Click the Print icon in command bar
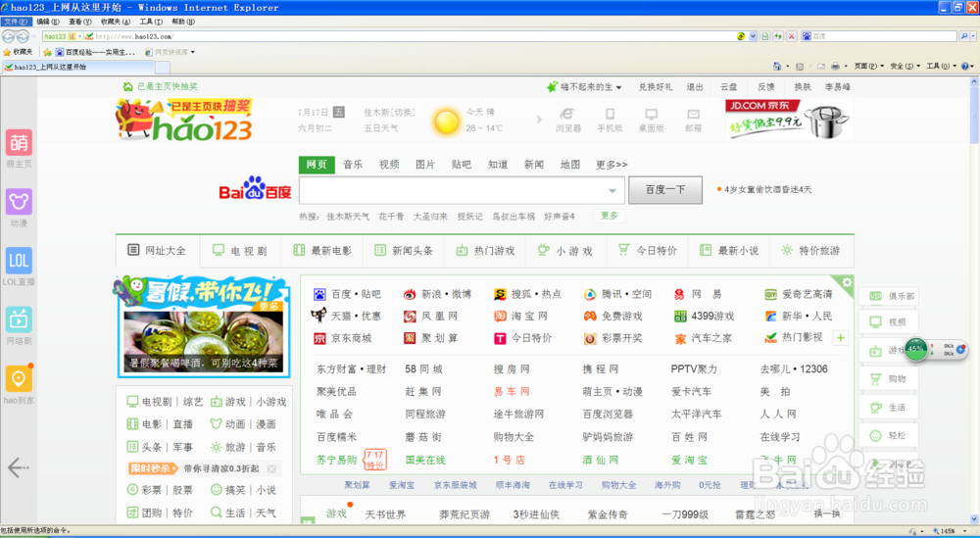Image resolution: width=980 pixels, height=538 pixels. point(835,66)
